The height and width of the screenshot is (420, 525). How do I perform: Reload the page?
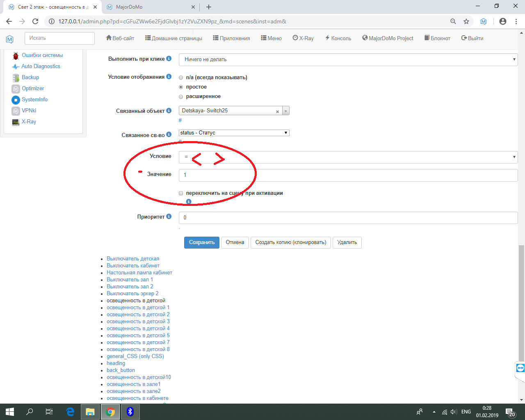pos(35,21)
